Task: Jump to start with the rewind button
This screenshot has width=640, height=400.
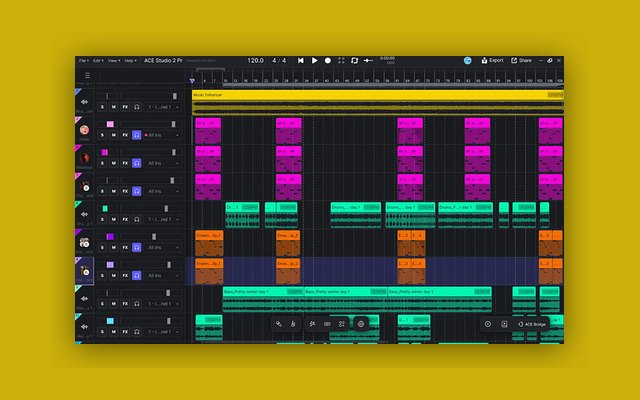Action: [x=301, y=60]
